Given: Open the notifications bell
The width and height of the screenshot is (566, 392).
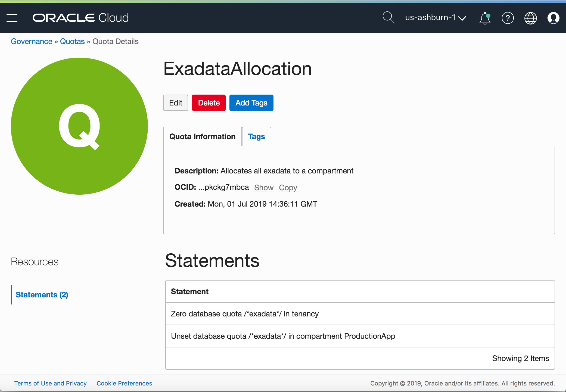Looking at the screenshot, I should click(x=484, y=18).
